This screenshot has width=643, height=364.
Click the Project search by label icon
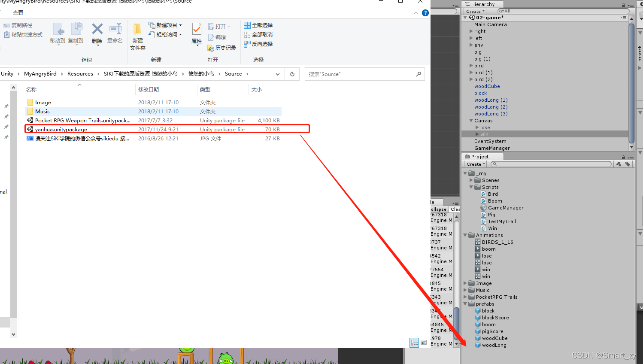[628, 164]
